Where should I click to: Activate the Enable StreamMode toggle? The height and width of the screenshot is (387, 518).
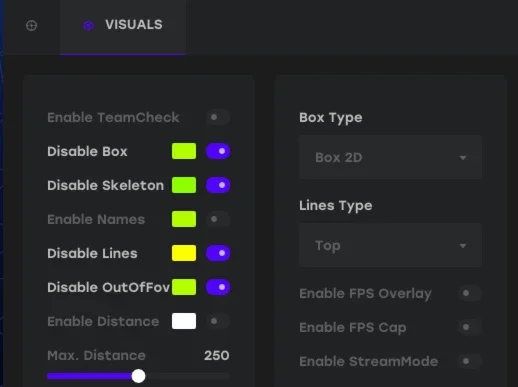[x=469, y=361]
